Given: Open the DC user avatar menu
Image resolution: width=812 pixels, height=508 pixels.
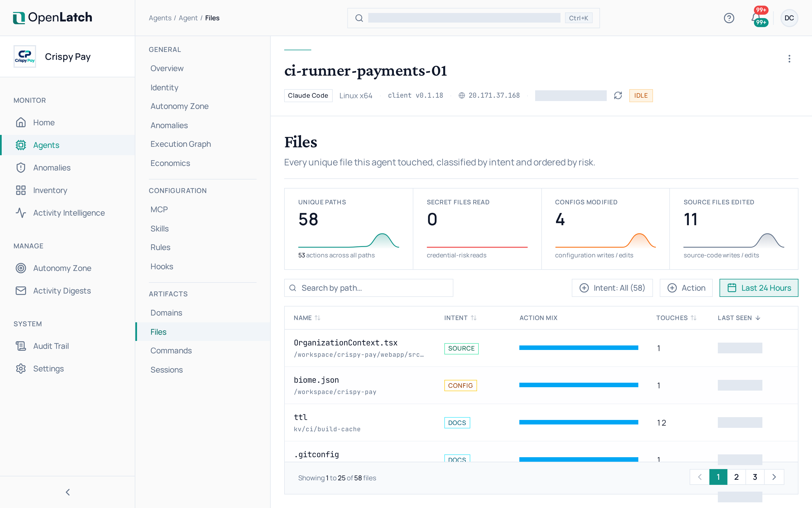Looking at the screenshot, I should click(x=789, y=18).
